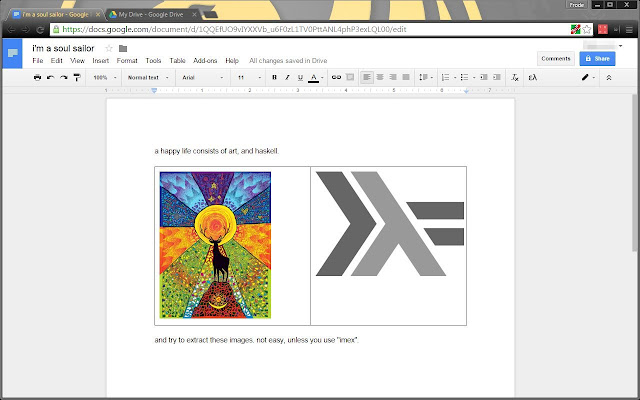Apply a numbered list
Screen dimensions: 640x400
click(446, 77)
